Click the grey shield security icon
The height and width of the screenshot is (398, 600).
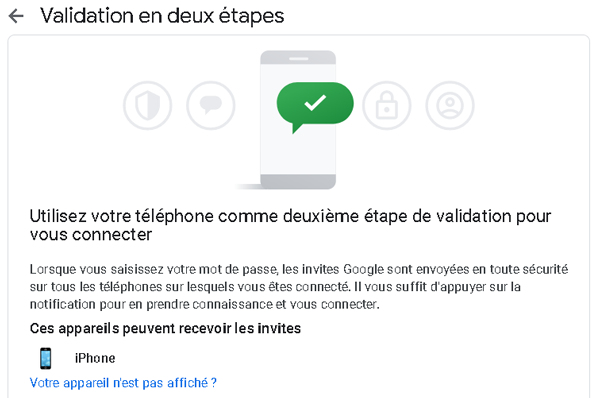[147, 105]
